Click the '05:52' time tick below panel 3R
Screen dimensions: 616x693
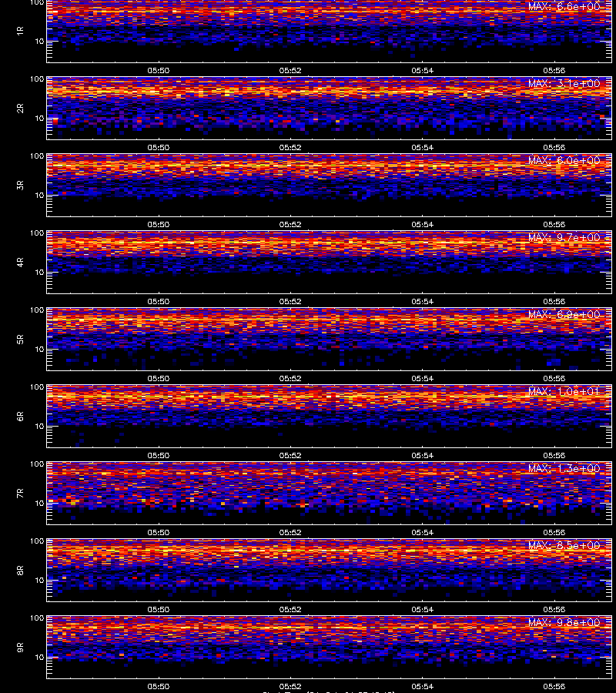pyautogui.click(x=290, y=225)
